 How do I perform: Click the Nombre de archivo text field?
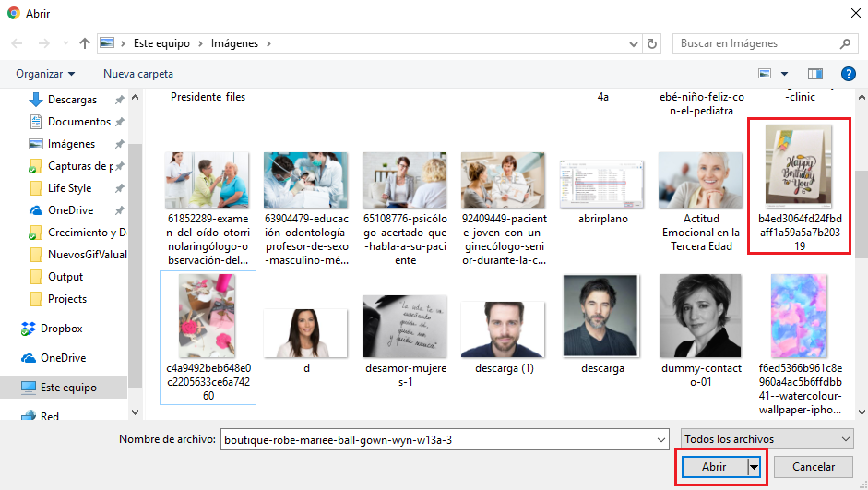point(443,440)
